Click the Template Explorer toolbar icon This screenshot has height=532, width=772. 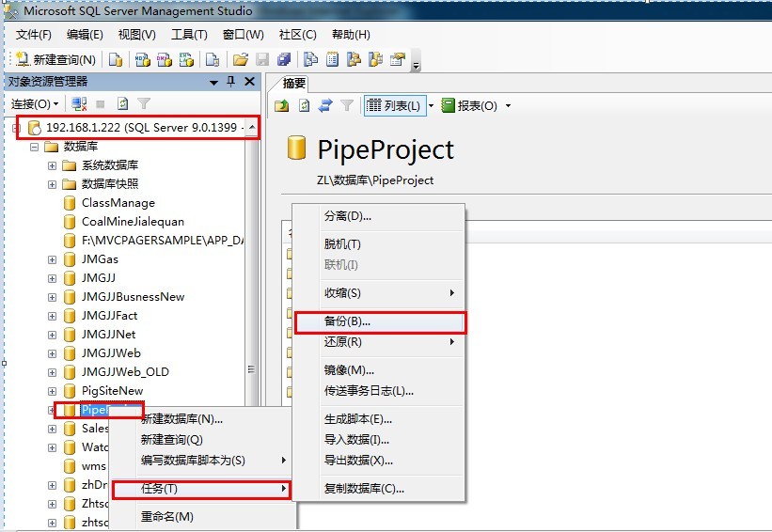(x=376, y=59)
